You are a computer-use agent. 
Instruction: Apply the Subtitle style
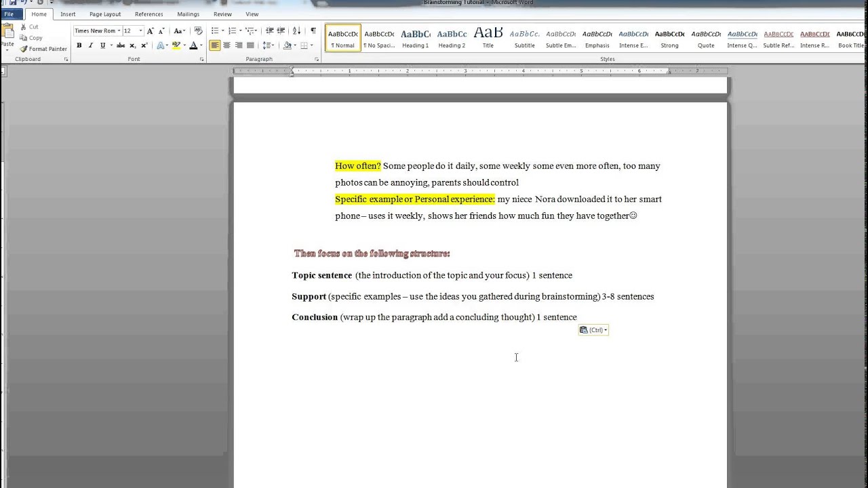click(x=524, y=38)
